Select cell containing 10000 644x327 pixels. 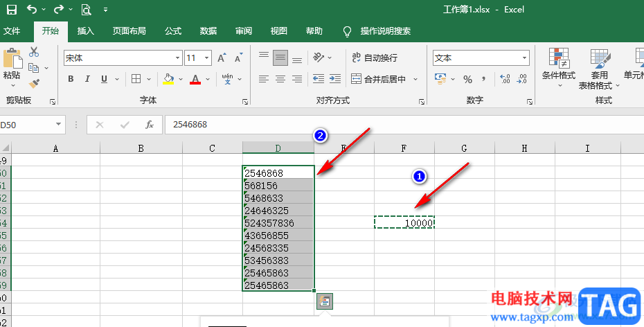click(404, 222)
